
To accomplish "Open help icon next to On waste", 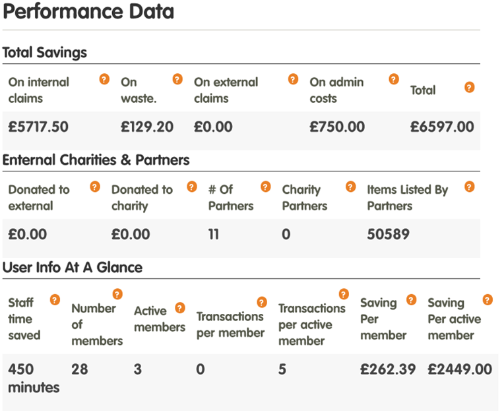I will pos(177,79).
